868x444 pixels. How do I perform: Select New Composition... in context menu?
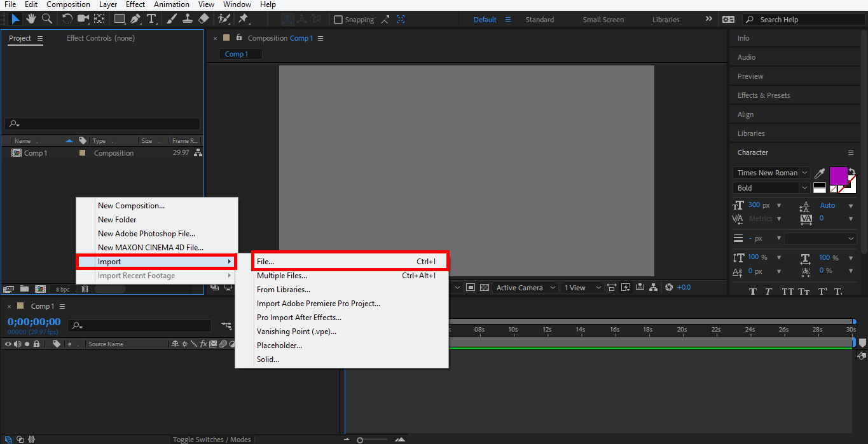pyautogui.click(x=156, y=206)
